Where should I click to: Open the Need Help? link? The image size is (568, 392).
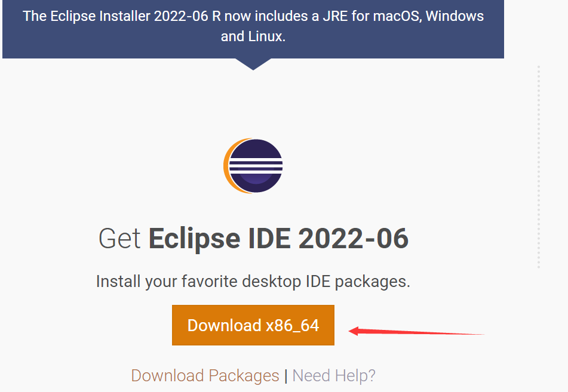[x=333, y=376]
